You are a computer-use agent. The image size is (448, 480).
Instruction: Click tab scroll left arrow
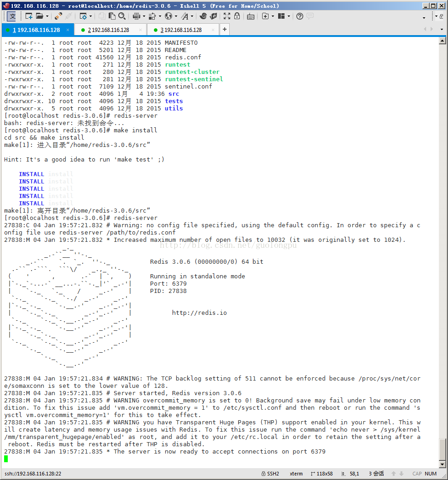click(425, 29)
